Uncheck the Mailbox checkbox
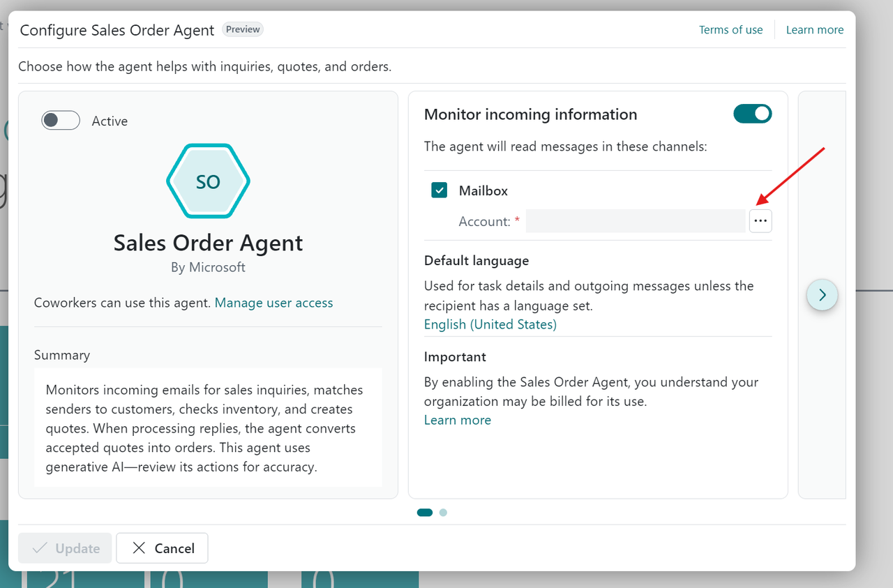The width and height of the screenshot is (893, 588). pyautogui.click(x=439, y=190)
